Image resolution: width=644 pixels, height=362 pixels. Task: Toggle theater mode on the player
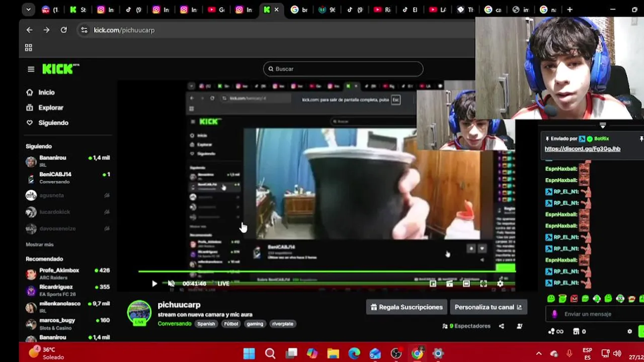(x=466, y=284)
